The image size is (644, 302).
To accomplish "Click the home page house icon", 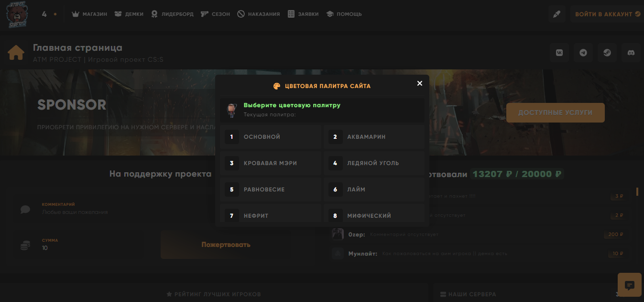I will tap(16, 53).
